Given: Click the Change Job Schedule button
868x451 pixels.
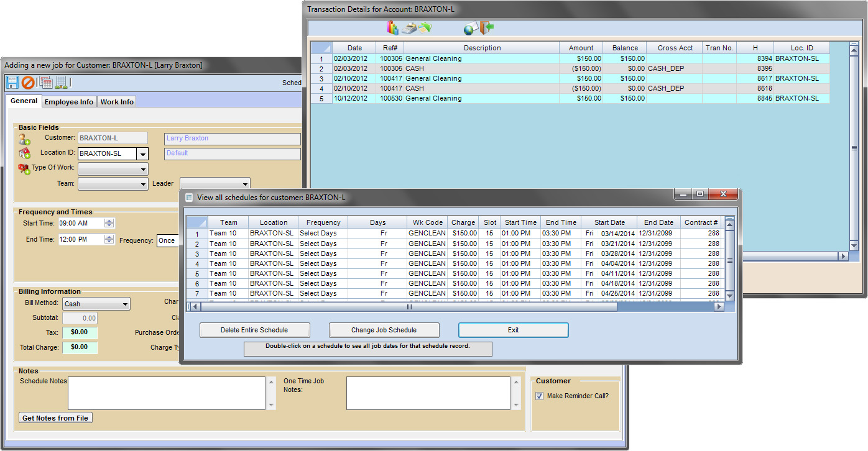Looking at the screenshot, I should 384,330.
